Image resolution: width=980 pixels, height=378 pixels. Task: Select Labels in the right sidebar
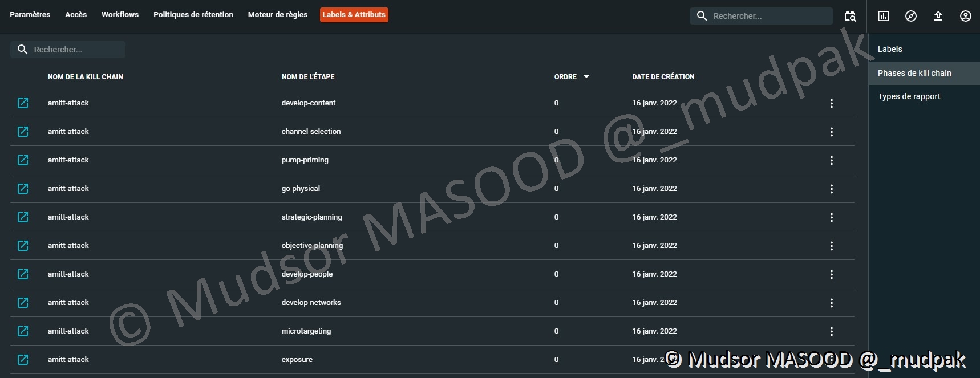pyautogui.click(x=890, y=49)
